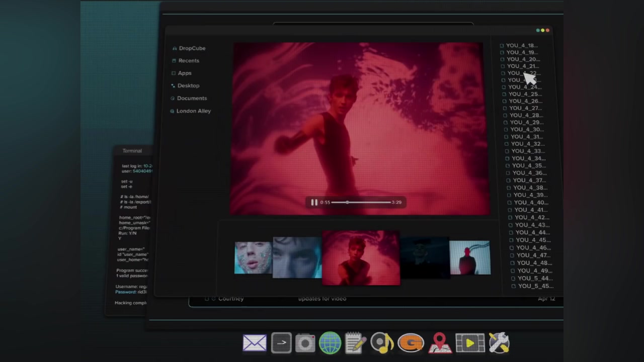
Task: Launch the Terminal app from the dock
Action: coord(281,343)
